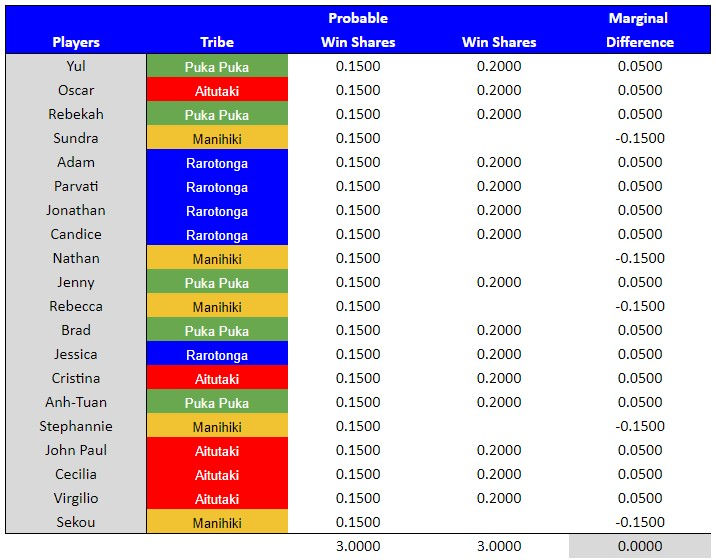
Task: Click Rebekah's green Puka Puka cell
Action: (x=217, y=114)
